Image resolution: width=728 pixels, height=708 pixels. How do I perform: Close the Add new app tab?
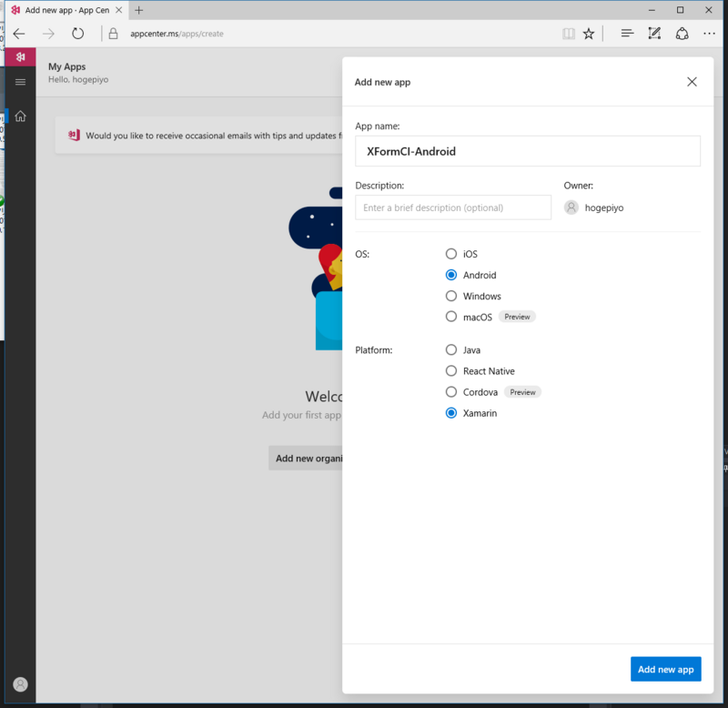119,10
